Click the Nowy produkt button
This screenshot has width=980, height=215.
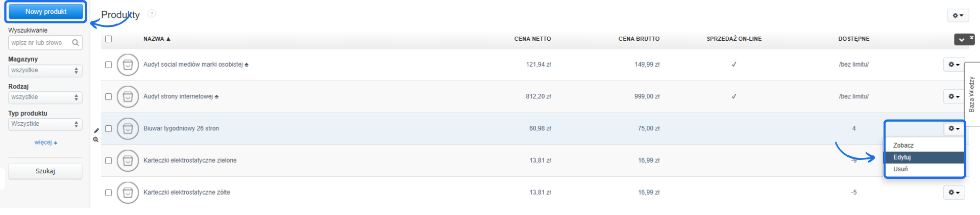(x=46, y=12)
